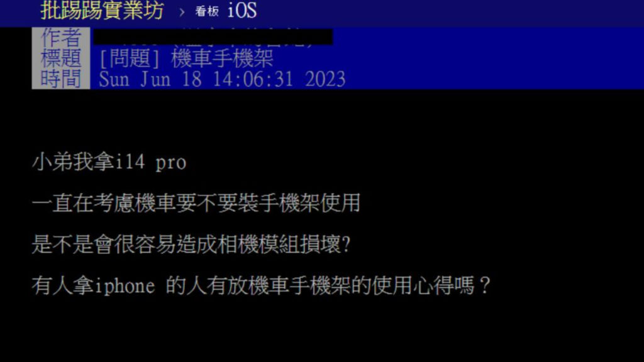Viewport: 644px width, 362px height.
Task: Open the 批踢踢實業坊 home link
Action: [102, 10]
